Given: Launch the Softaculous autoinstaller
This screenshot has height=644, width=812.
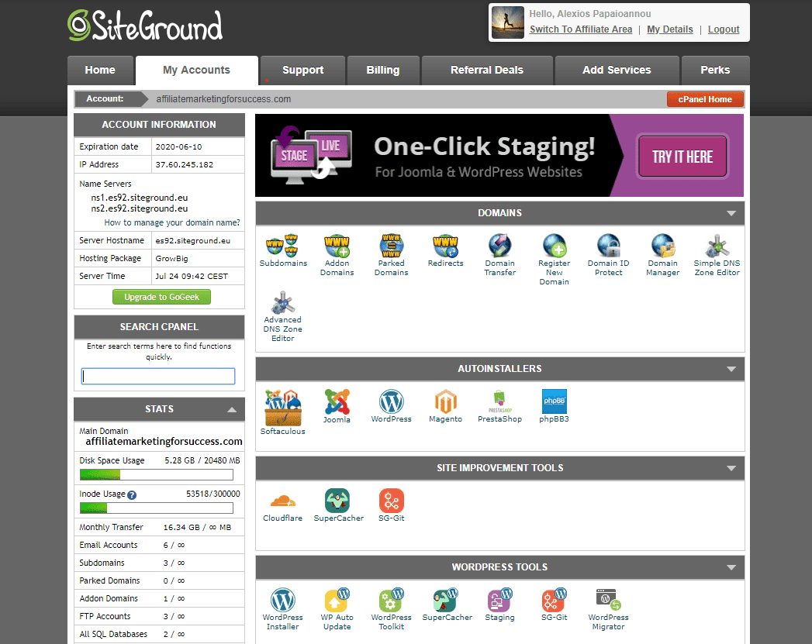Looking at the screenshot, I should click(x=283, y=412).
